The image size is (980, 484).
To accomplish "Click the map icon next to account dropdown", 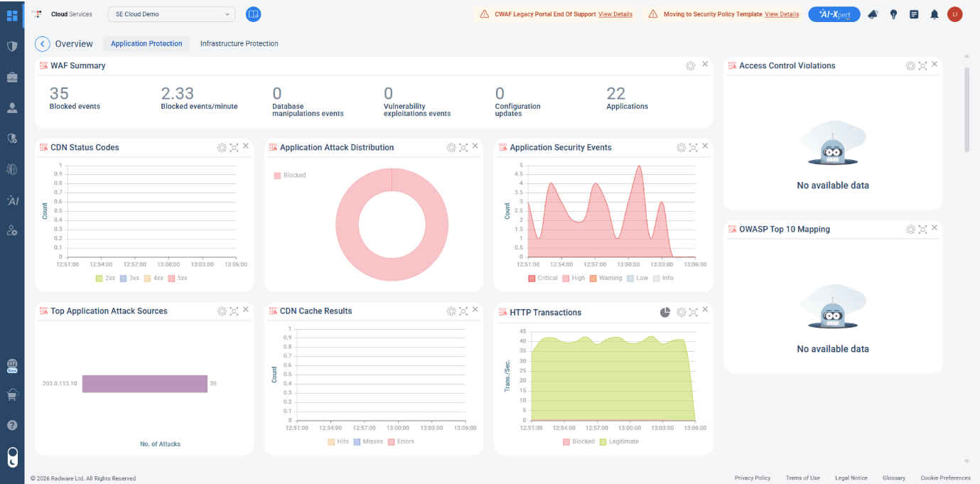I will [253, 14].
